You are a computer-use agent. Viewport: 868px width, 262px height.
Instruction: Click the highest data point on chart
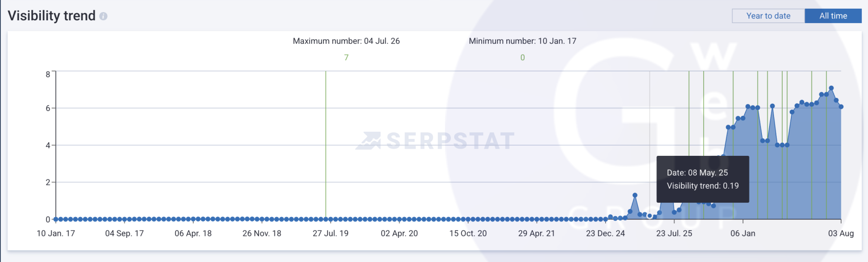click(x=831, y=88)
